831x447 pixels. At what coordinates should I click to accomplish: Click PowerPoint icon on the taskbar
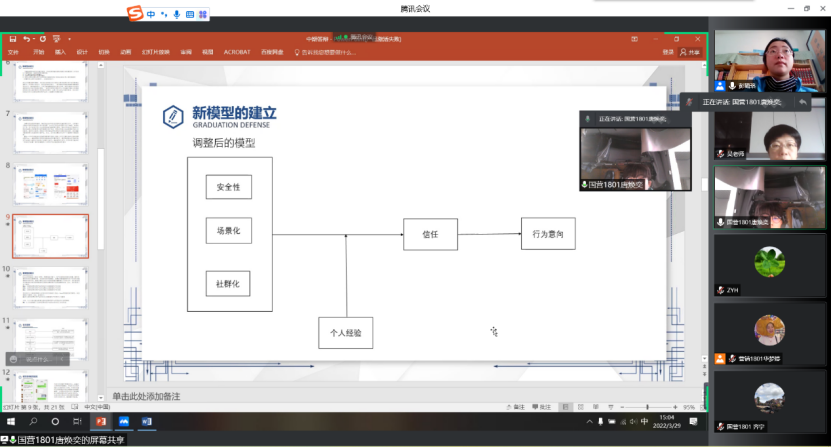[x=101, y=422]
